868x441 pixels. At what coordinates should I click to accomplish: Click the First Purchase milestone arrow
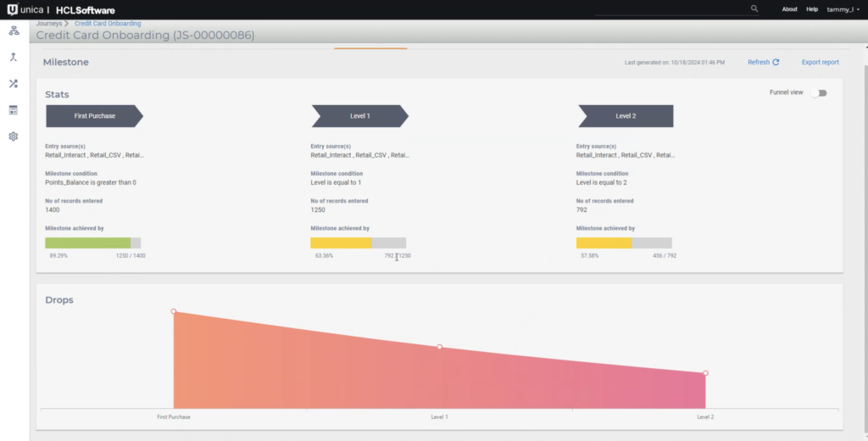[x=94, y=116]
